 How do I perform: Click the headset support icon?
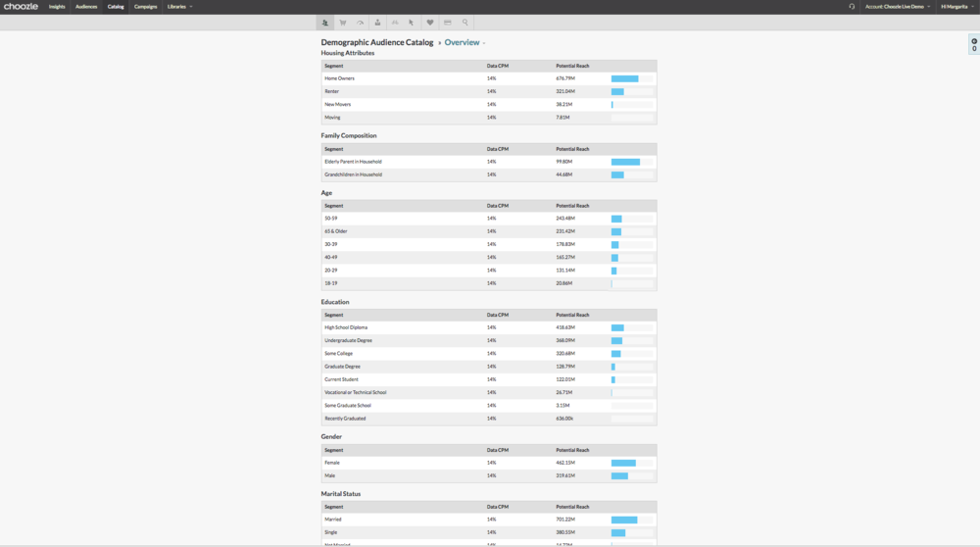(852, 6)
